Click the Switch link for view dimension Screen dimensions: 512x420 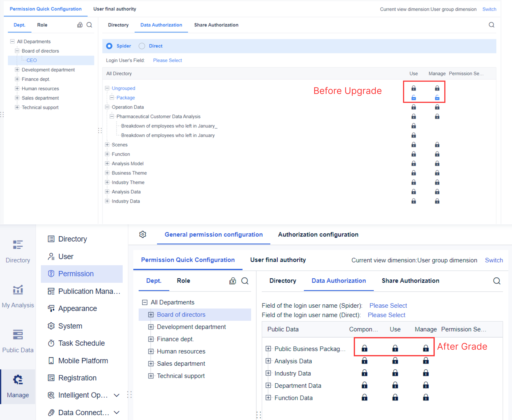pos(489,9)
